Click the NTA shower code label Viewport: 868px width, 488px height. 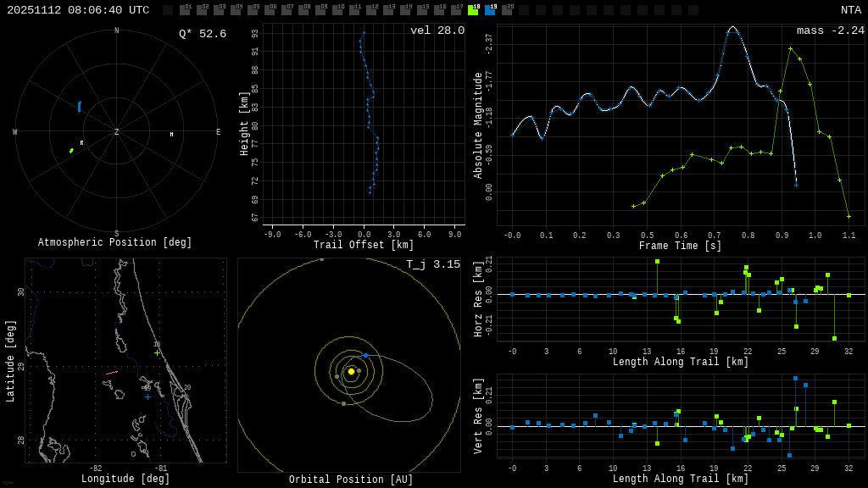pyautogui.click(x=850, y=10)
